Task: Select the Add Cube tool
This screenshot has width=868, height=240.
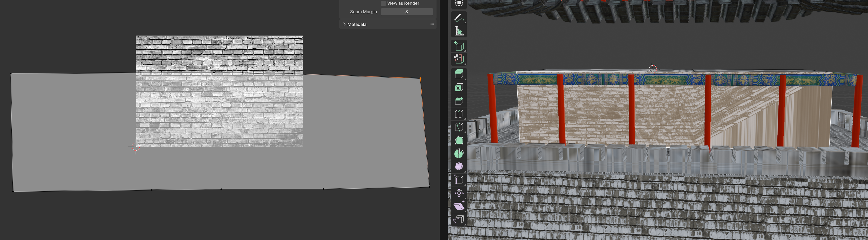Action: (x=459, y=46)
